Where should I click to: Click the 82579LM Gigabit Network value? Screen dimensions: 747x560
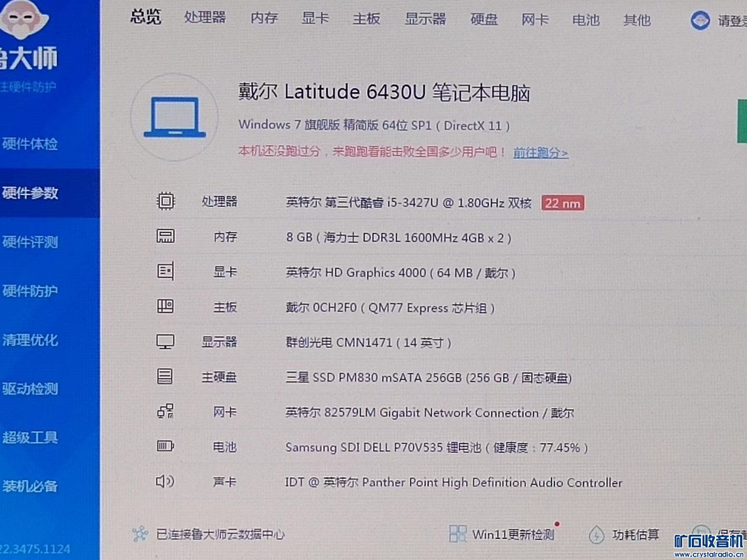point(430,413)
